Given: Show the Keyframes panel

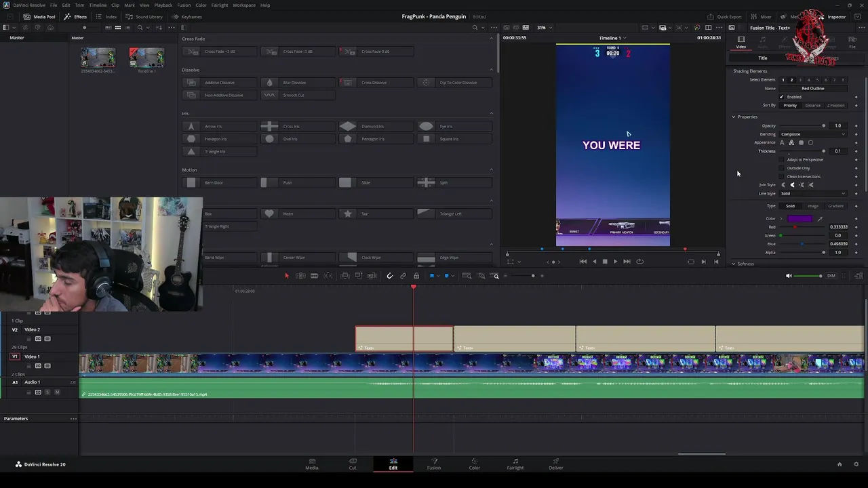Looking at the screenshot, I should pos(187,16).
